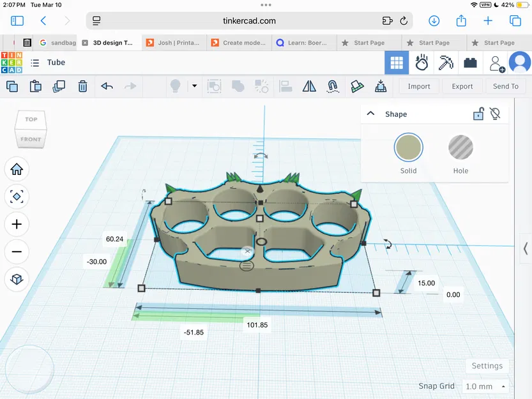The image size is (532, 399).
Task: Zoom to fit using the sidebar crosshair icon
Action: coord(17,197)
